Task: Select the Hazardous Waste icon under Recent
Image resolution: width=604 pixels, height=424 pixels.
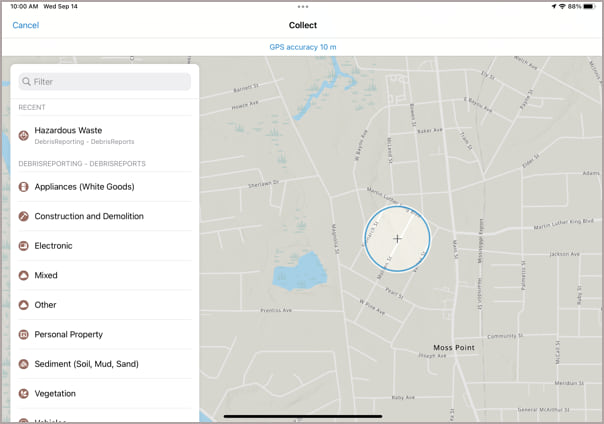Action: [23, 136]
